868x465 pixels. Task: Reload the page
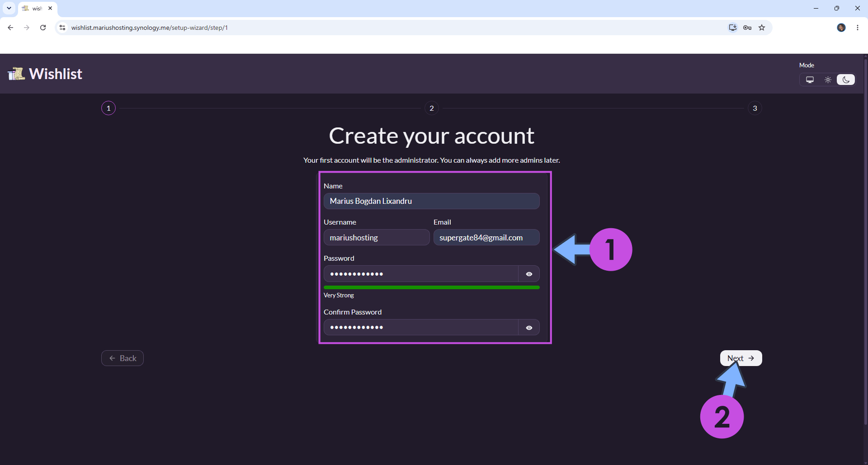[x=43, y=28]
